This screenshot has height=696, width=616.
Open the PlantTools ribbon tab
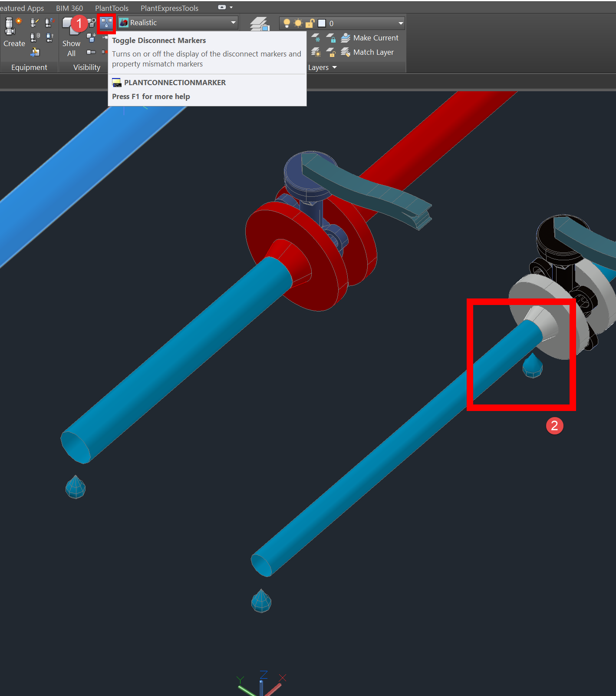click(112, 8)
